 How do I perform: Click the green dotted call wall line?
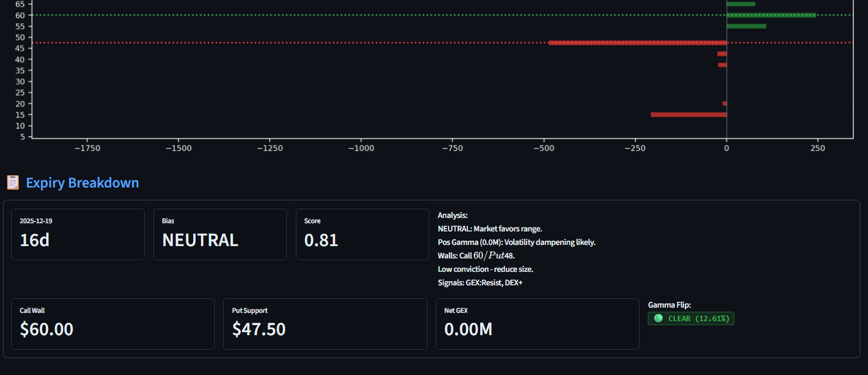point(351,15)
